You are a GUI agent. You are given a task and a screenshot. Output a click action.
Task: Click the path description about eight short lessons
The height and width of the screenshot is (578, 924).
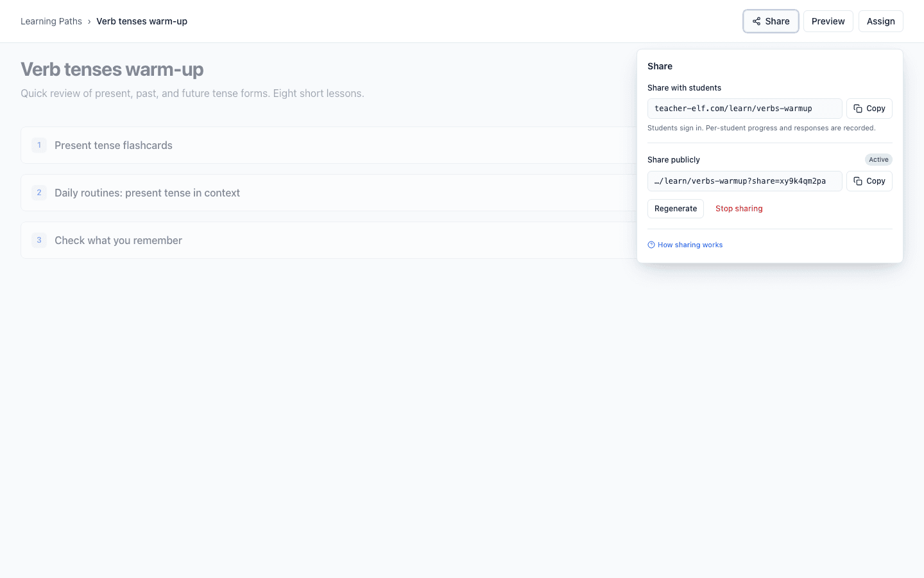[193, 93]
